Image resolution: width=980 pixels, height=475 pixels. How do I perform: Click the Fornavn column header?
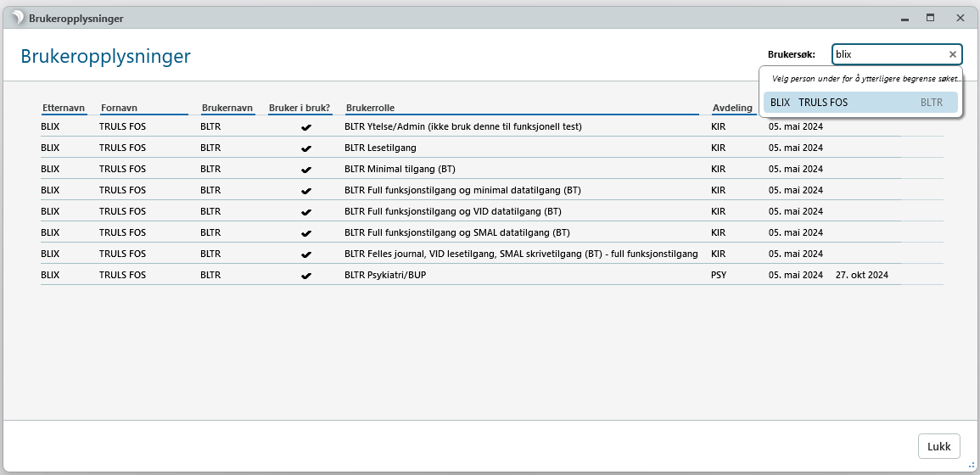119,108
